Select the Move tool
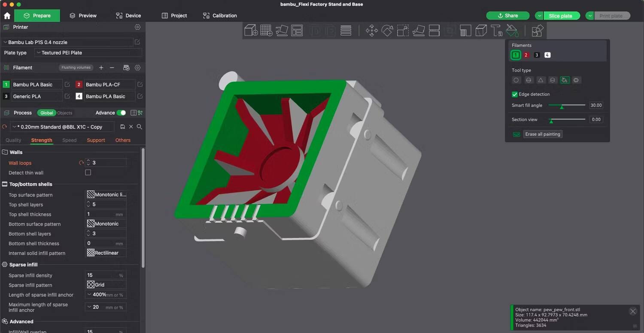 (372, 31)
